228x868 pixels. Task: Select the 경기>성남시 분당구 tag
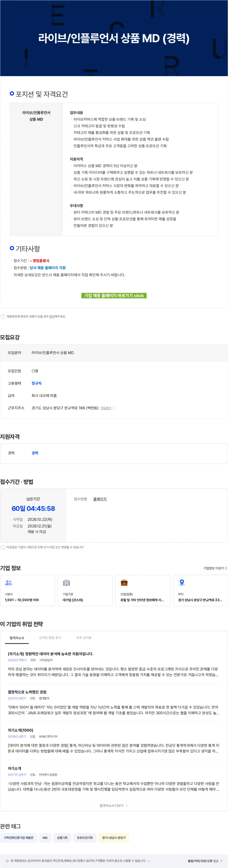[114, 838]
